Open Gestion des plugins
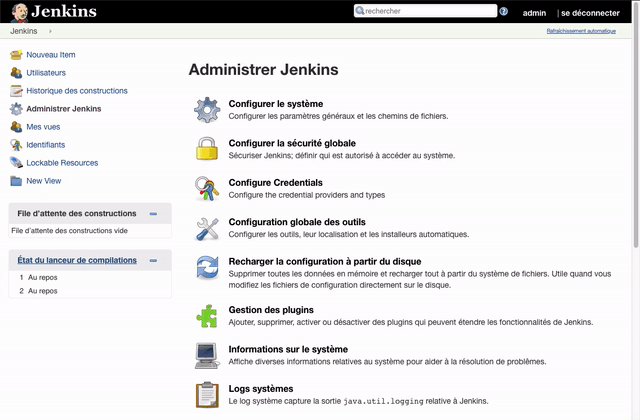Viewport: 640px width, 420px height. 271,310
